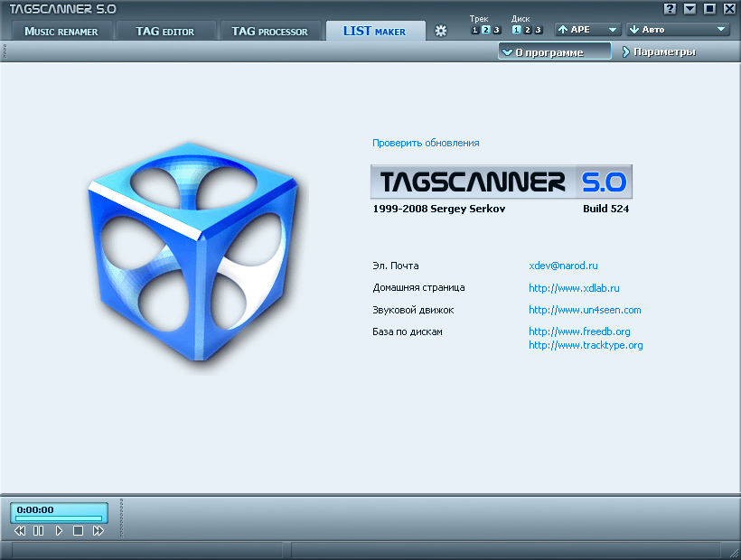
Task: Rewind to the previous track
Action: click(20, 531)
